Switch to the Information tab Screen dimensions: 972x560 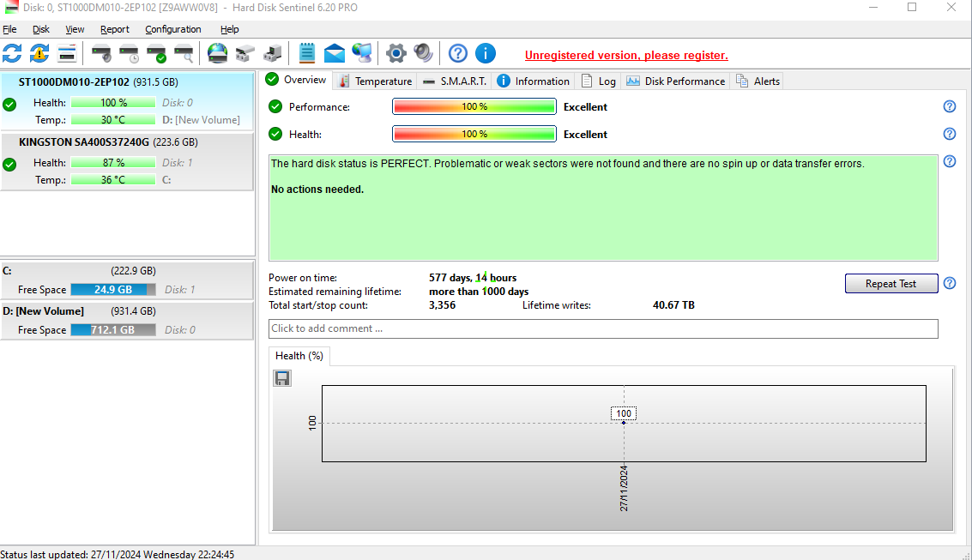click(533, 81)
